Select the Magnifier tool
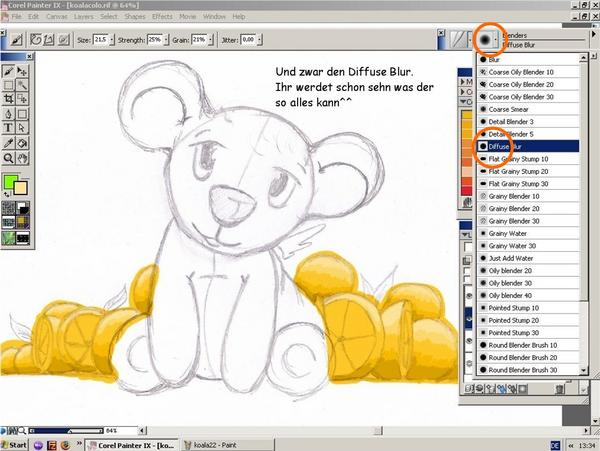600x451 pixels. point(8,158)
